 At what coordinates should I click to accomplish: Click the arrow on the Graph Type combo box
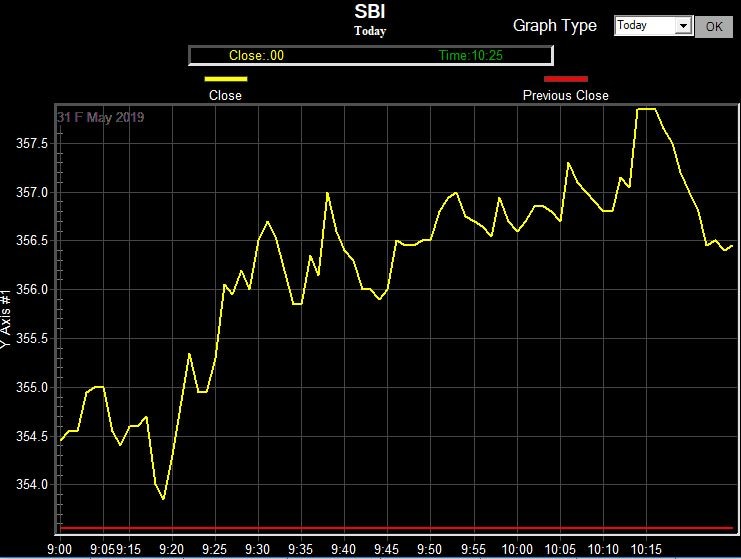pyautogui.click(x=684, y=26)
